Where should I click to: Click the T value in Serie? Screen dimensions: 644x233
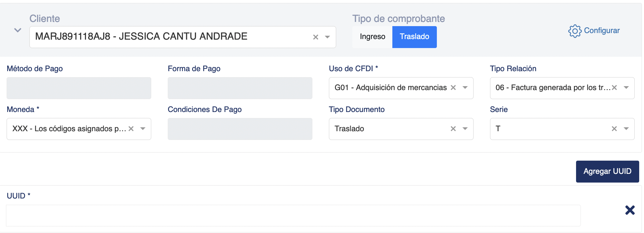[498, 129]
